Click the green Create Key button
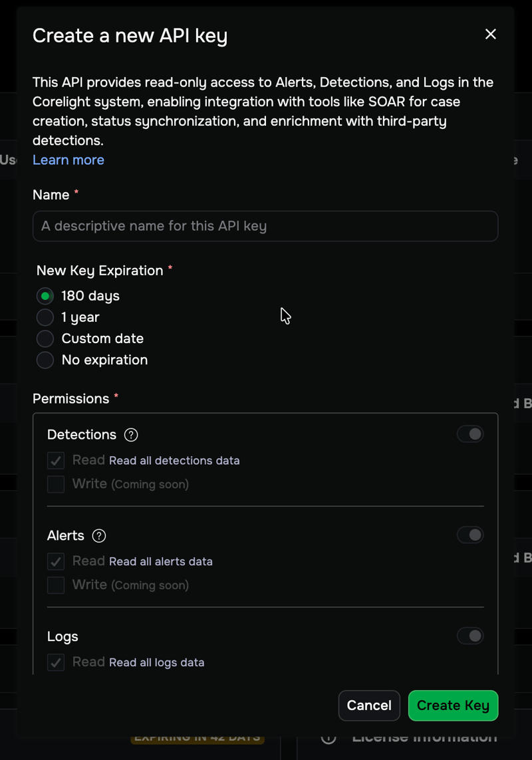 point(453,705)
